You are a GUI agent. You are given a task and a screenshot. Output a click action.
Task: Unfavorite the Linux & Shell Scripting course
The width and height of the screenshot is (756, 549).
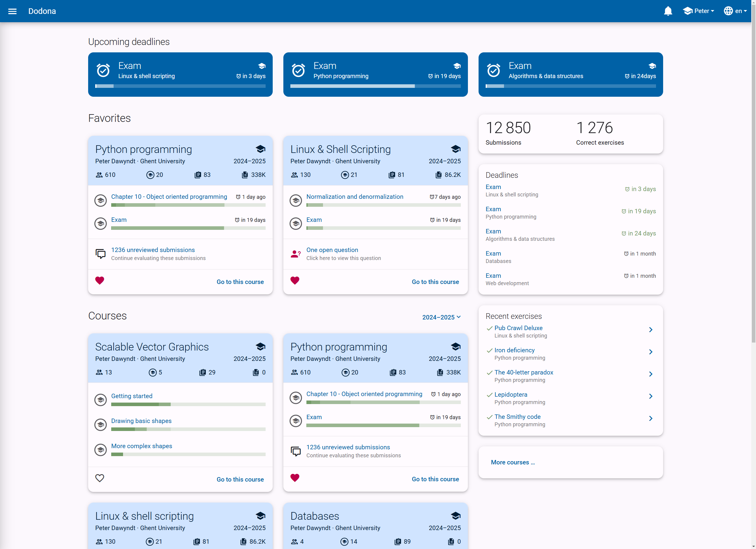295,280
